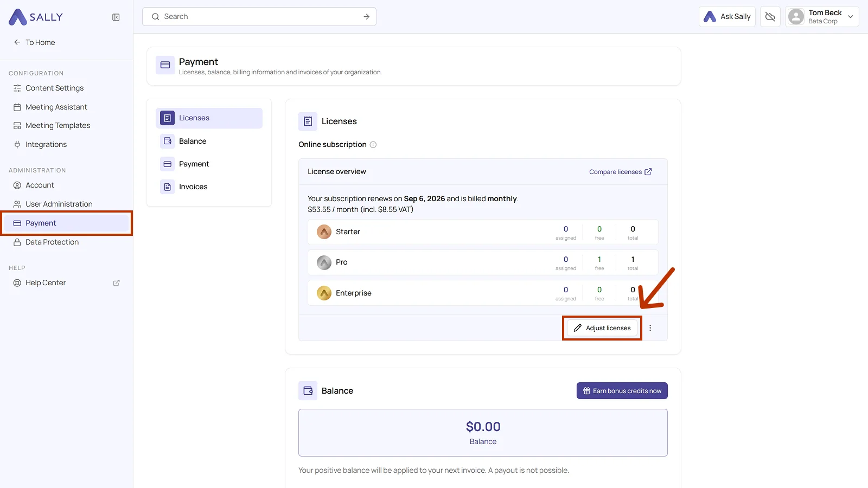Select Payment in the left sidebar
This screenshot has height=488, width=868.
66,223
